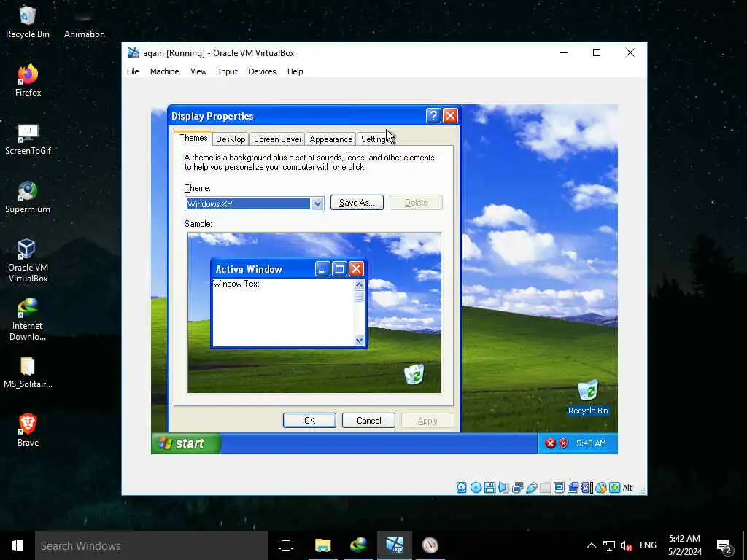747x560 pixels.
Task: Open the Internet Download Manager taskbar icon
Action: pyautogui.click(x=358, y=545)
